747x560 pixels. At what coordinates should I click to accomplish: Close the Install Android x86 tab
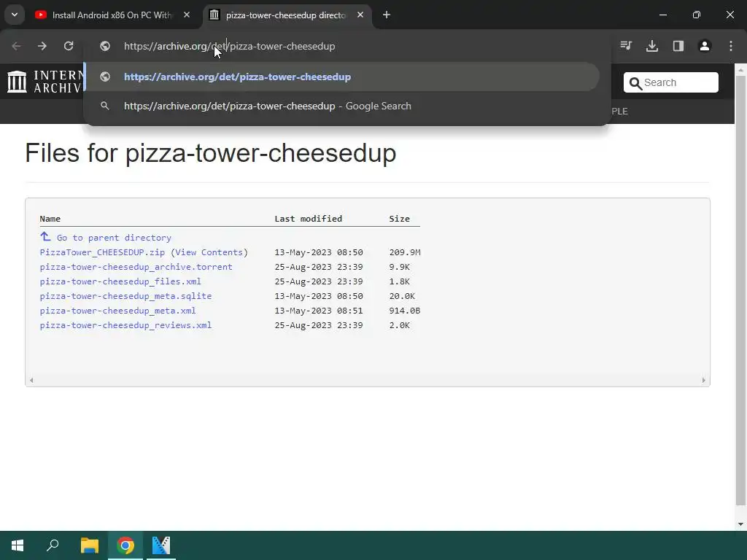pos(187,15)
